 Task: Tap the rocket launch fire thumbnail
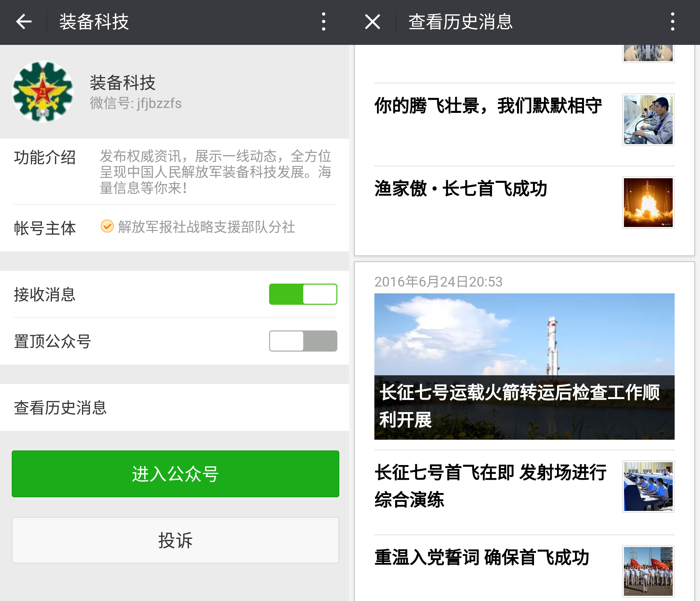(x=648, y=203)
